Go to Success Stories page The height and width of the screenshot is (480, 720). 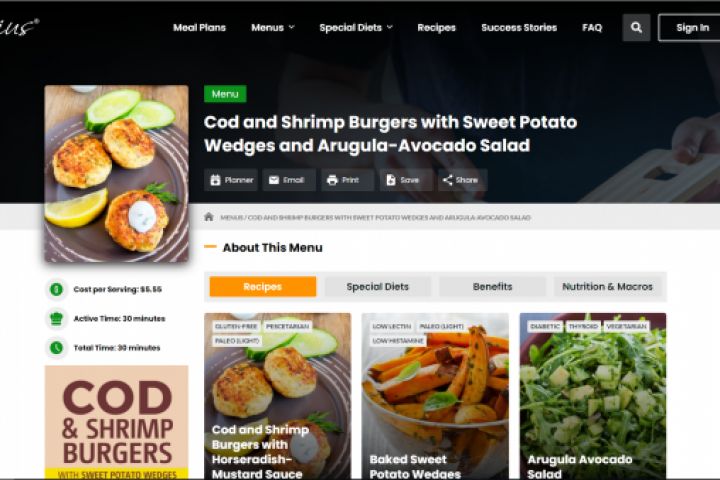click(x=519, y=28)
